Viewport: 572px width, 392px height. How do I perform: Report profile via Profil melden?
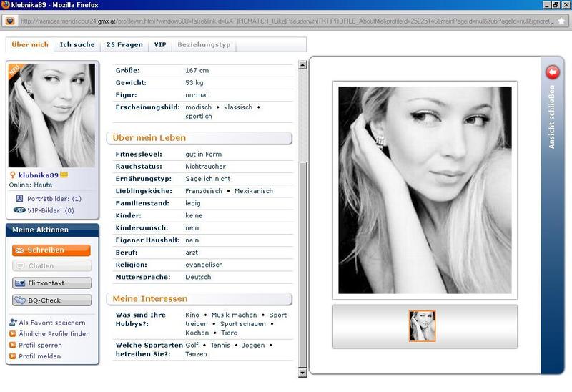point(40,356)
